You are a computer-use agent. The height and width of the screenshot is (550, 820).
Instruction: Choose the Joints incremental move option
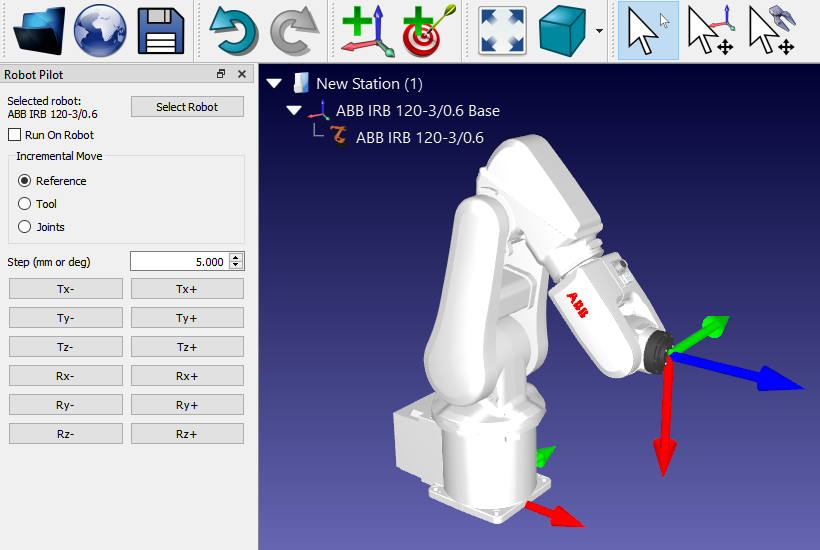click(25, 227)
